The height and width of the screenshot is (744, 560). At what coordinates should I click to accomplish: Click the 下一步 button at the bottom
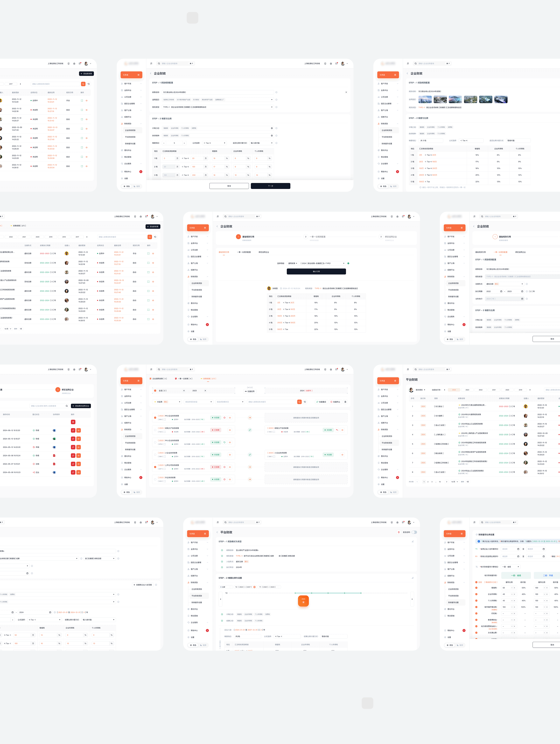(x=271, y=186)
